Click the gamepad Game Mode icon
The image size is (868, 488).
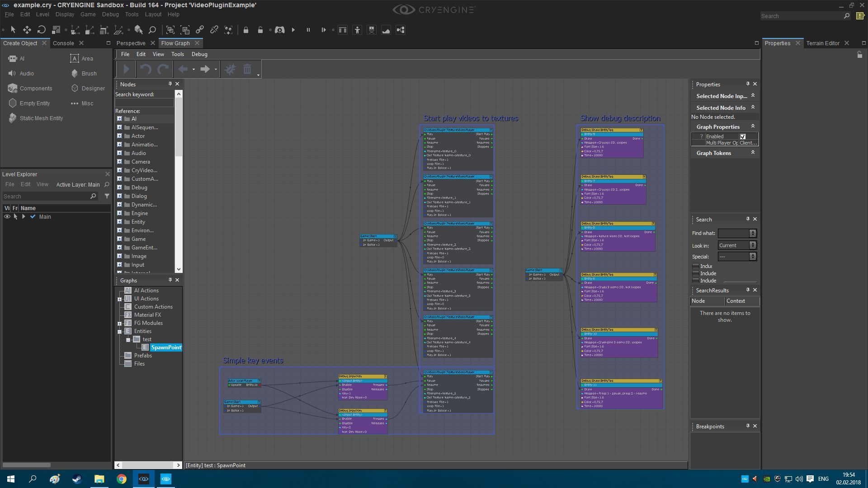(280, 30)
